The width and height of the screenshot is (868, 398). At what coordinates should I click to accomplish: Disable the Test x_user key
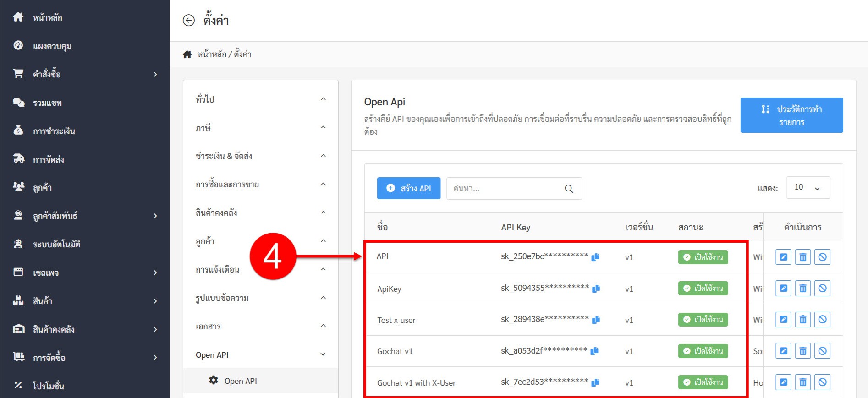(822, 320)
